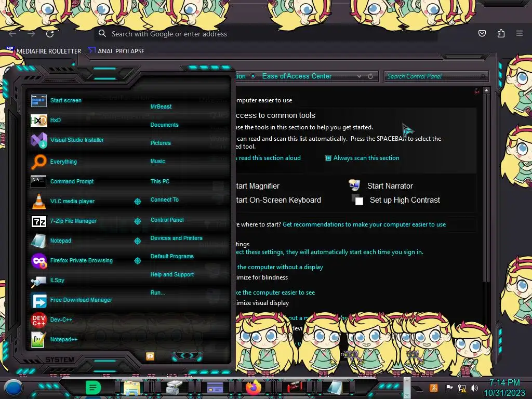
Task: Open Pictures from start menu
Action: [x=161, y=143]
